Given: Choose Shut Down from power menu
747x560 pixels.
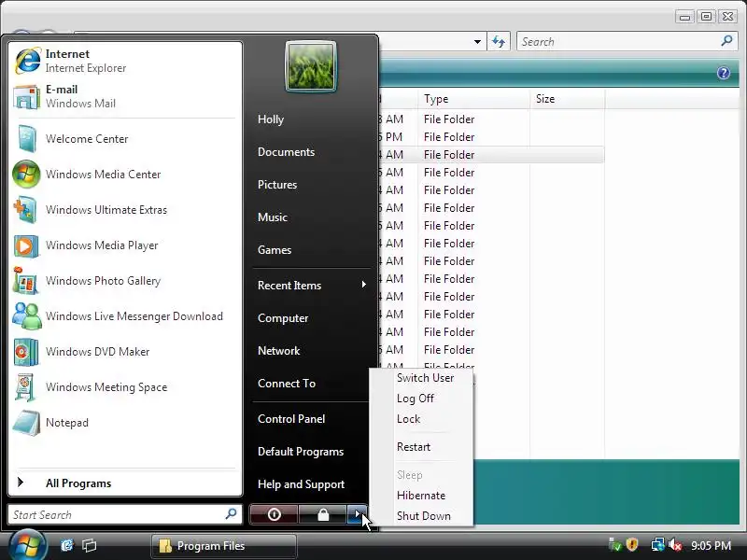Looking at the screenshot, I should 424,516.
